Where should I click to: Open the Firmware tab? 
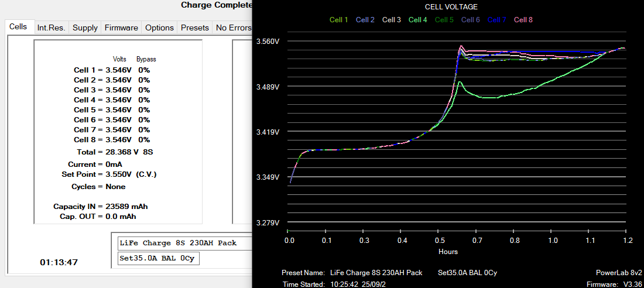121,28
